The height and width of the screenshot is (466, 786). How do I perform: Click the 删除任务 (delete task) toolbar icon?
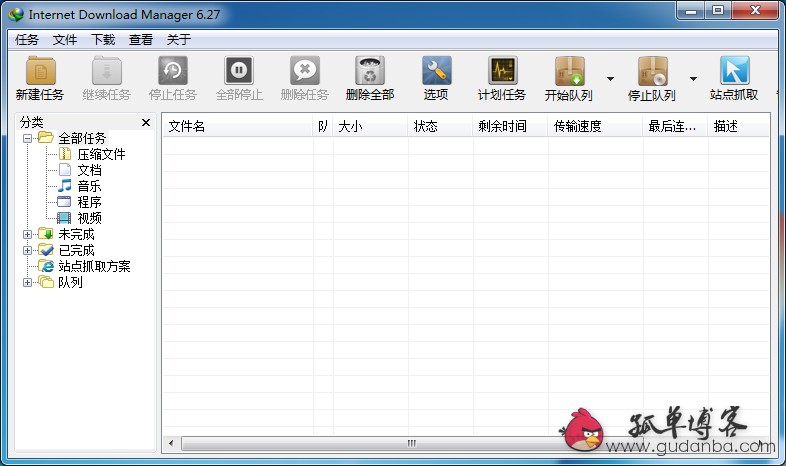tap(305, 71)
